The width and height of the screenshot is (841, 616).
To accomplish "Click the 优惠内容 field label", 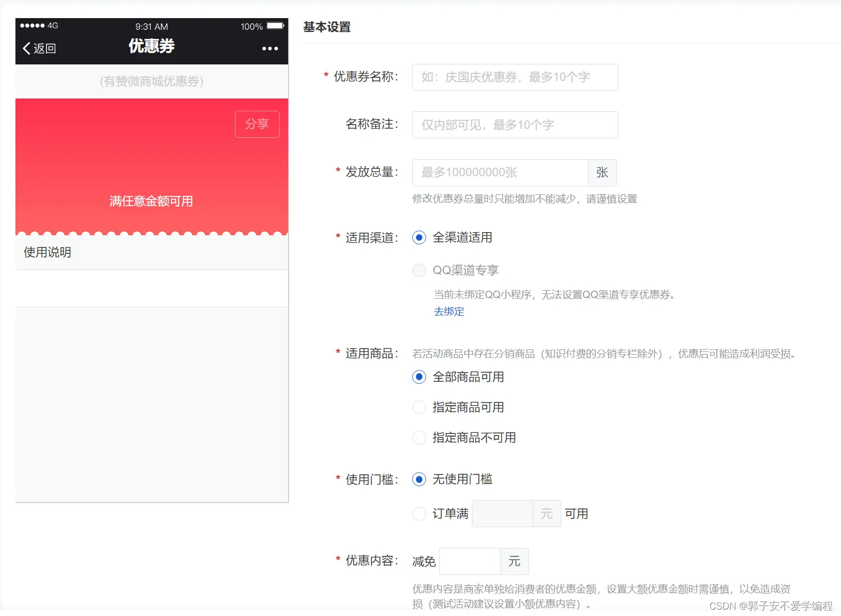I will [371, 561].
